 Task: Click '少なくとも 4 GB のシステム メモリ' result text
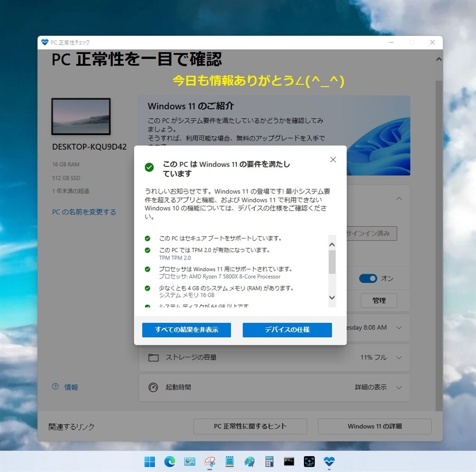pyautogui.click(x=226, y=288)
